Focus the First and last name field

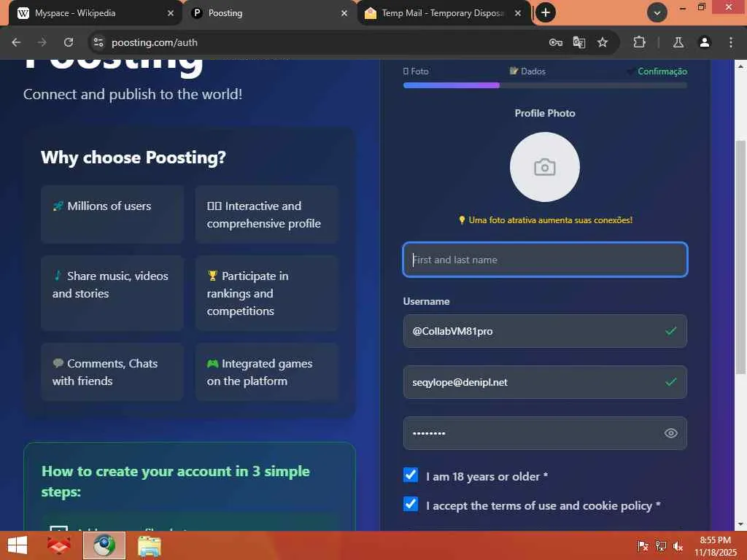pyautogui.click(x=545, y=260)
